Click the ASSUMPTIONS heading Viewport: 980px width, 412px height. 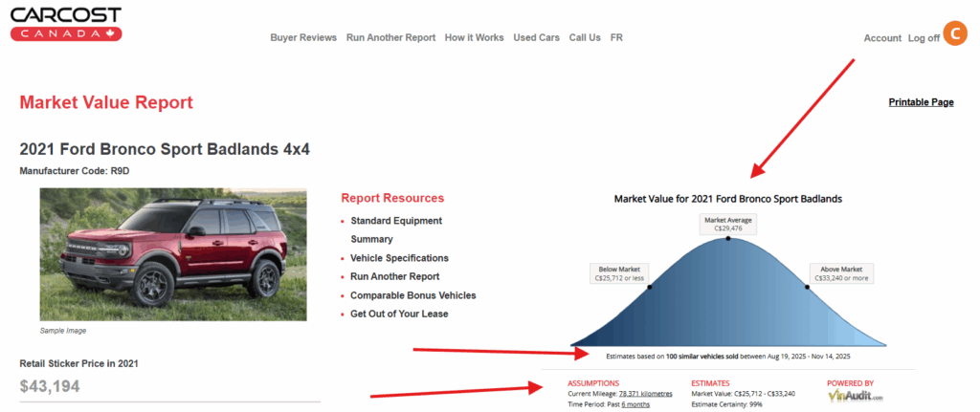click(x=593, y=383)
